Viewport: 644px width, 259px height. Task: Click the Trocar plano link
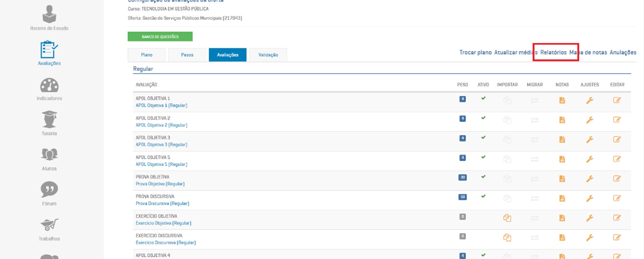475,52
